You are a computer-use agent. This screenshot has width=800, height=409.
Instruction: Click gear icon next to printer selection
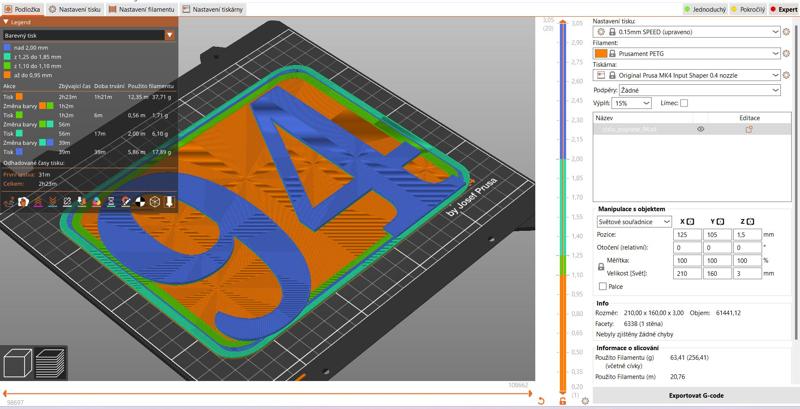[x=786, y=75]
